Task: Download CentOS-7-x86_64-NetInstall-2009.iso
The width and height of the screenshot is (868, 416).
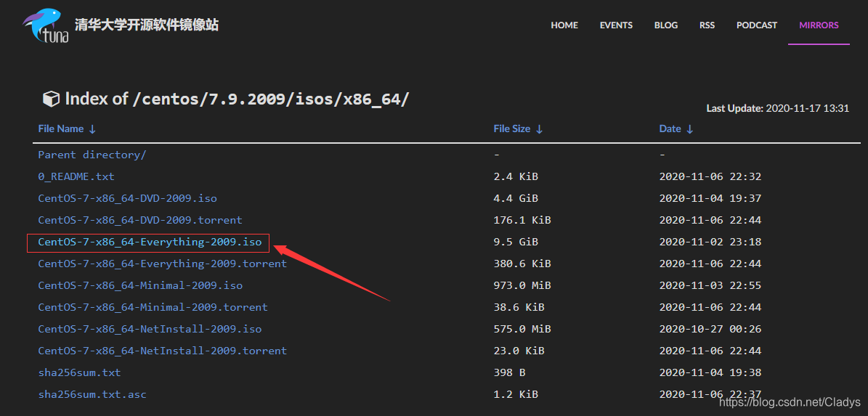Action: (x=150, y=329)
